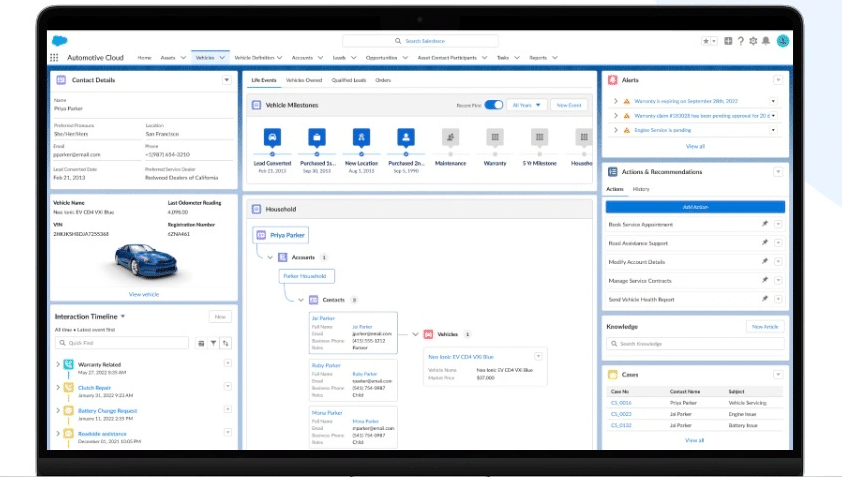Click the Search Salesforce field

click(x=420, y=41)
